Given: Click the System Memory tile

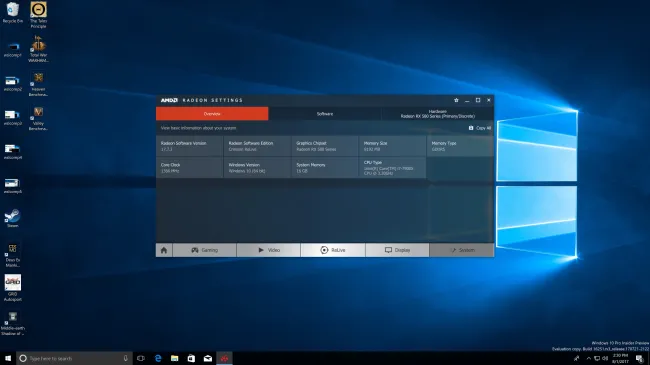Looking at the screenshot, I should point(325,168).
